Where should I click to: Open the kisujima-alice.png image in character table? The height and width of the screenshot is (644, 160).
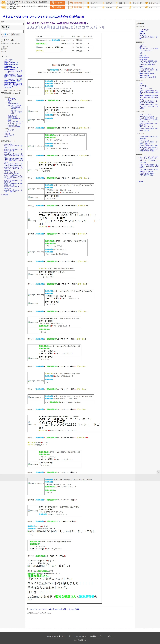coord(44,40)
